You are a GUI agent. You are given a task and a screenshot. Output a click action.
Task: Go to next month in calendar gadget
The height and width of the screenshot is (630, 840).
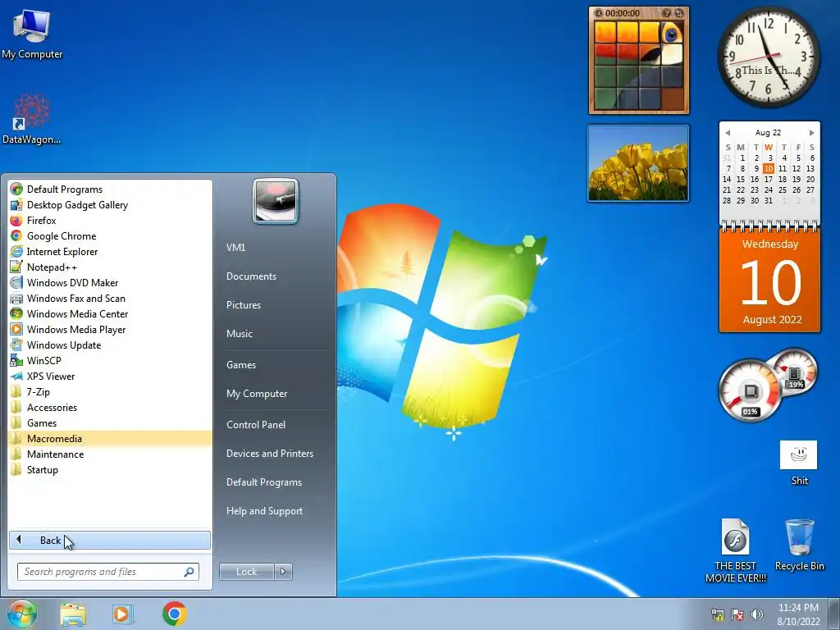tap(811, 132)
